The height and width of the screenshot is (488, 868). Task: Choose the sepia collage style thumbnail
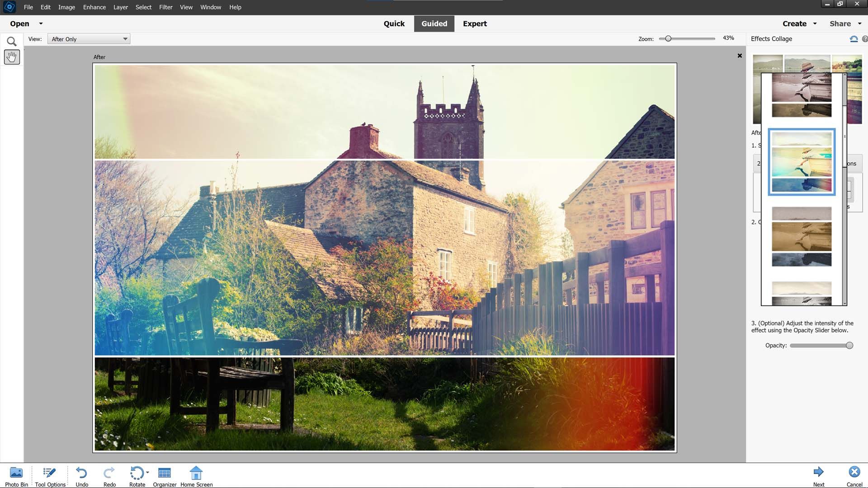[802, 236]
